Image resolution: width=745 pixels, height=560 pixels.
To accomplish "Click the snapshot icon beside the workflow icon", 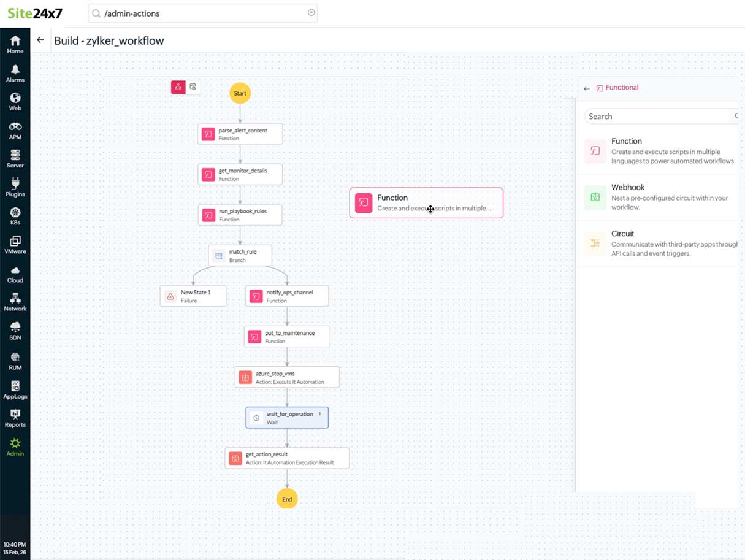I will tap(193, 87).
